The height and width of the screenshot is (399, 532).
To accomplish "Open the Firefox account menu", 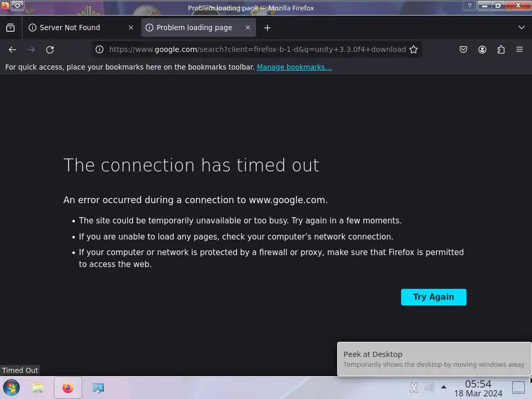I will coord(482,49).
